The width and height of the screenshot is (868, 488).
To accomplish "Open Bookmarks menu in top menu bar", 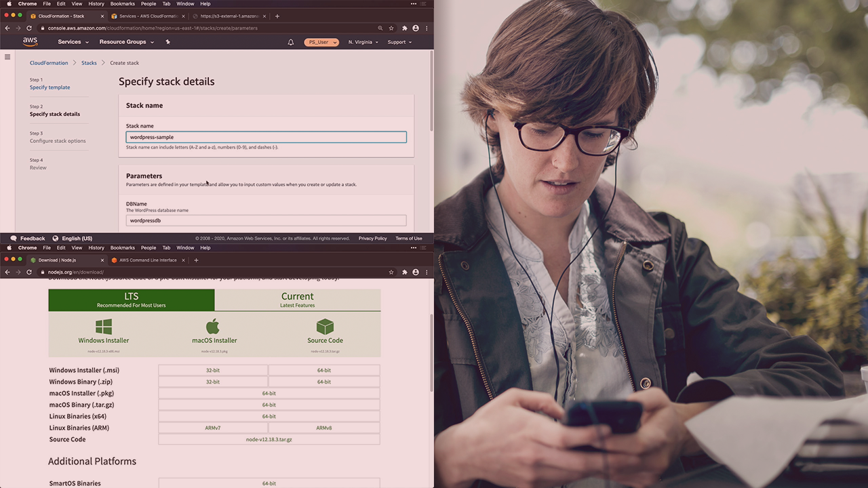I will point(123,3).
